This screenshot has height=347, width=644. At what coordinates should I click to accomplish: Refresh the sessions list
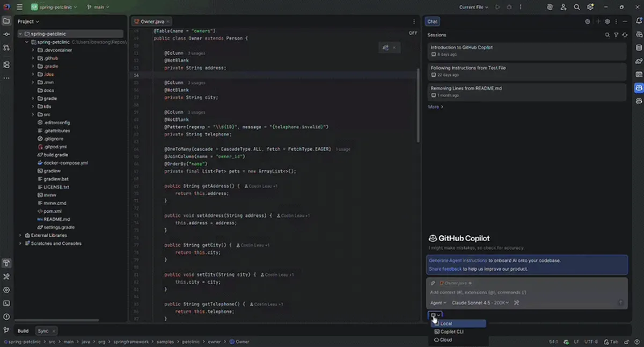click(x=625, y=35)
